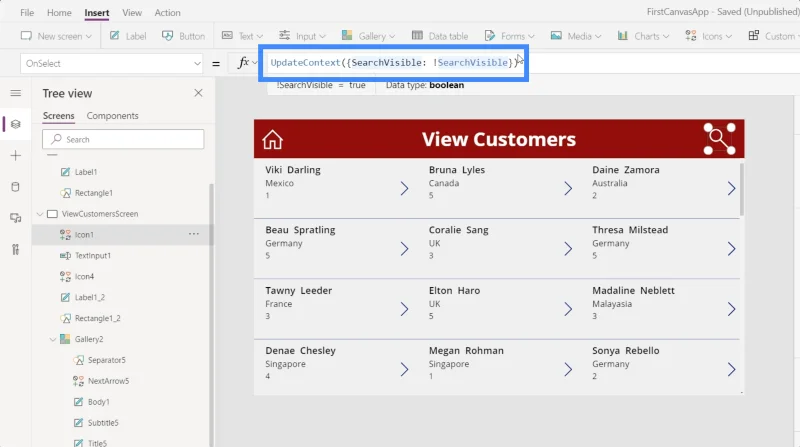Click the plus Insert icon in left rail
Image resolution: width=800 pixels, height=447 pixels.
click(x=16, y=156)
